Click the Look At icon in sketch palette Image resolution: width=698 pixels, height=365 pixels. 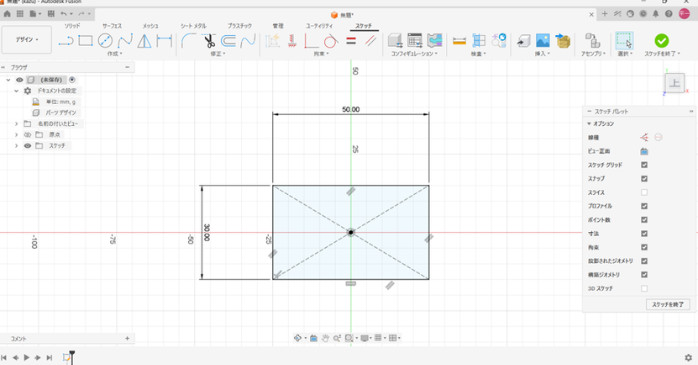[644, 151]
